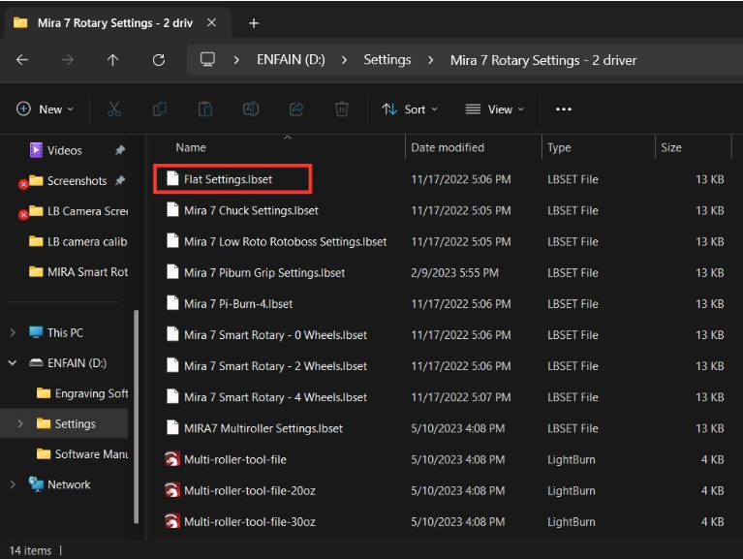Viewport: 743px width, 560px height.
Task: Sort by the Size column header
Action: click(671, 148)
